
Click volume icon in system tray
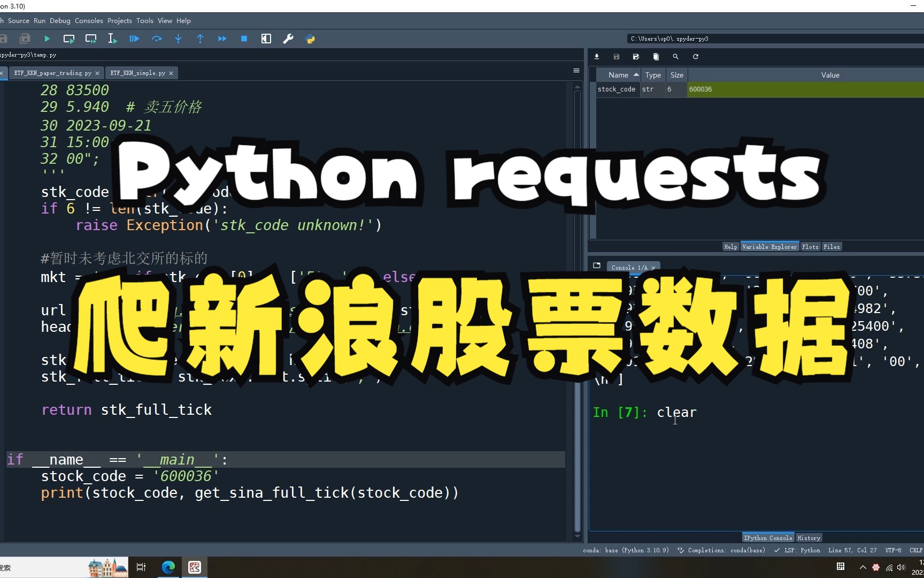(x=902, y=567)
